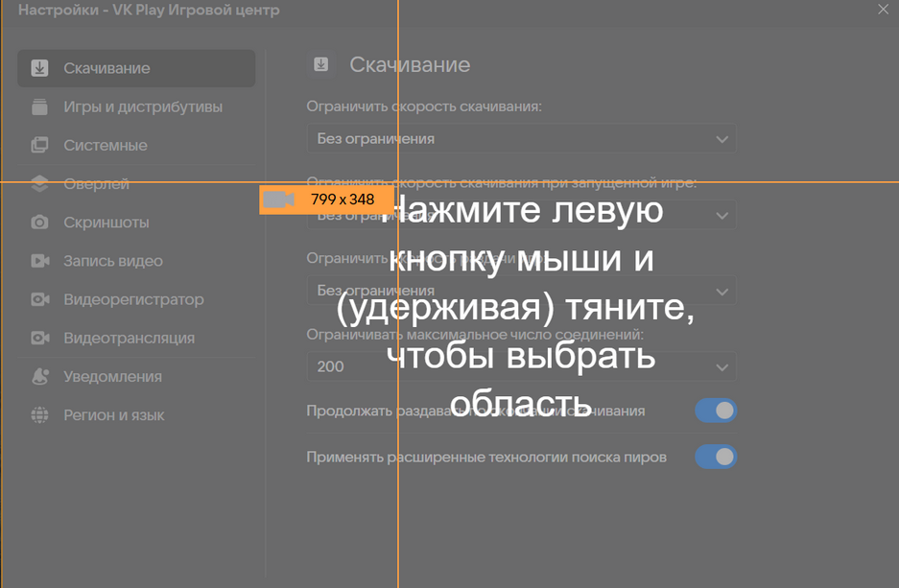The image size is (899, 588).
Task: Open the Регион и язык settings section
Action: pyautogui.click(x=113, y=415)
